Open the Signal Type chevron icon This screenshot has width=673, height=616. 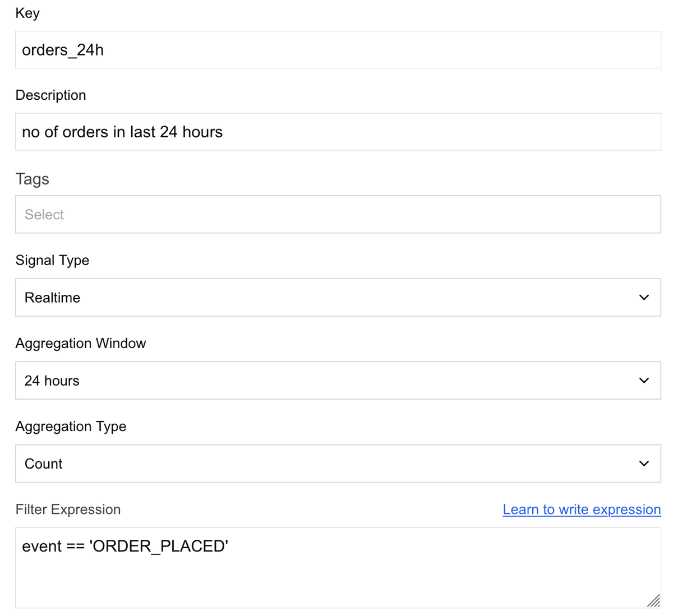[x=644, y=298]
